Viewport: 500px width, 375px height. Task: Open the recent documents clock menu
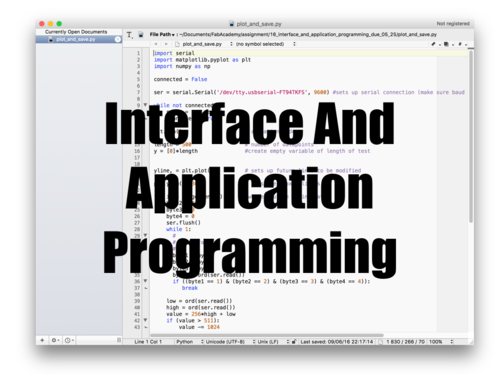tap(69, 340)
